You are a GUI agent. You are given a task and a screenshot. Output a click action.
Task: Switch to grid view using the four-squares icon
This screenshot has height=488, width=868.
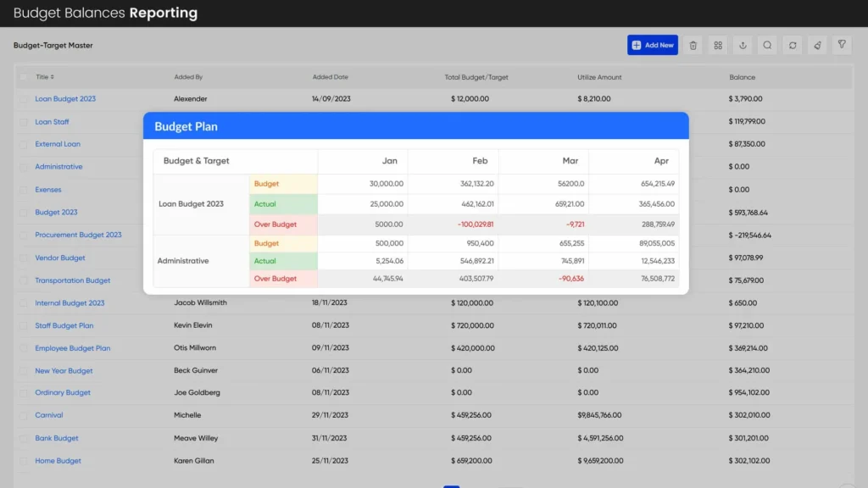pos(718,45)
